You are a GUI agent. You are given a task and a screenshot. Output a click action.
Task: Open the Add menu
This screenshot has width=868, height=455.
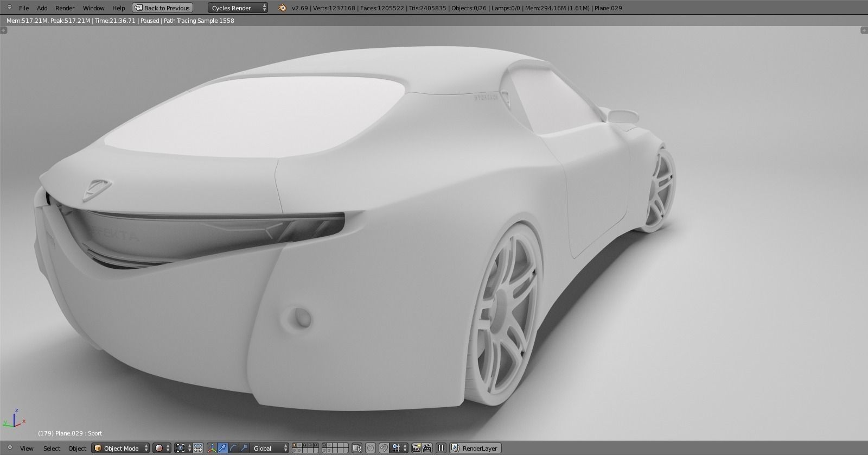[x=42, y=8]
